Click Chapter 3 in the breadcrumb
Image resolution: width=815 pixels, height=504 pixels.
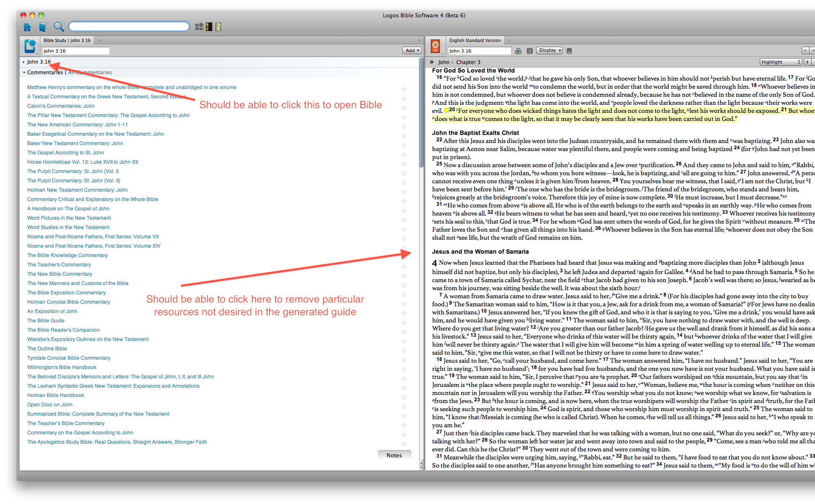click(x=468, y=62)
